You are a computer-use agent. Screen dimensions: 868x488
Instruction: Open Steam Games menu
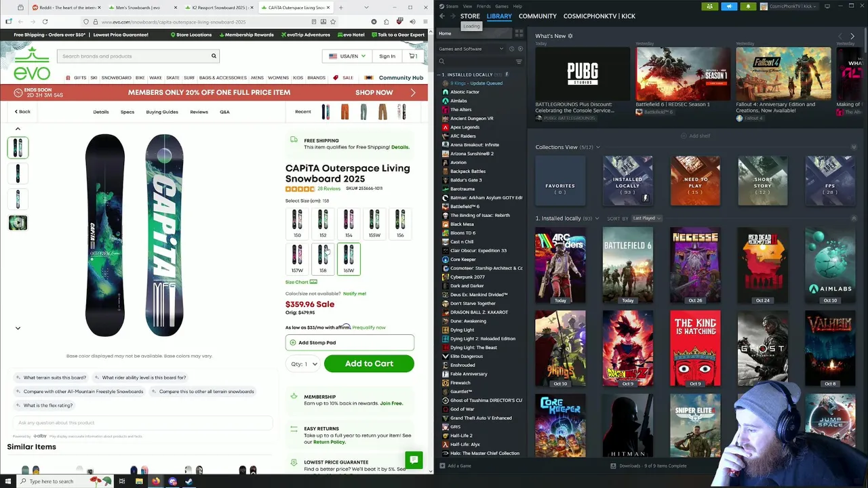[502, 6]
